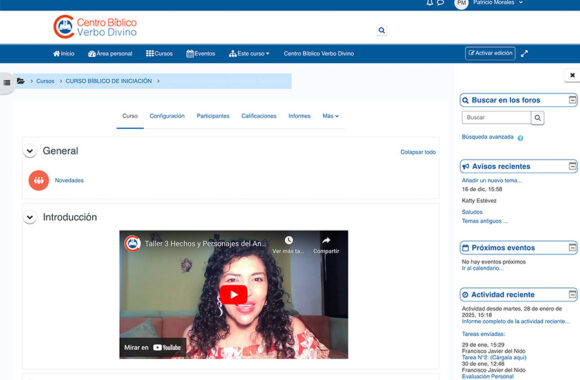Click the forum search magnifier button

[x=537, y=118]
